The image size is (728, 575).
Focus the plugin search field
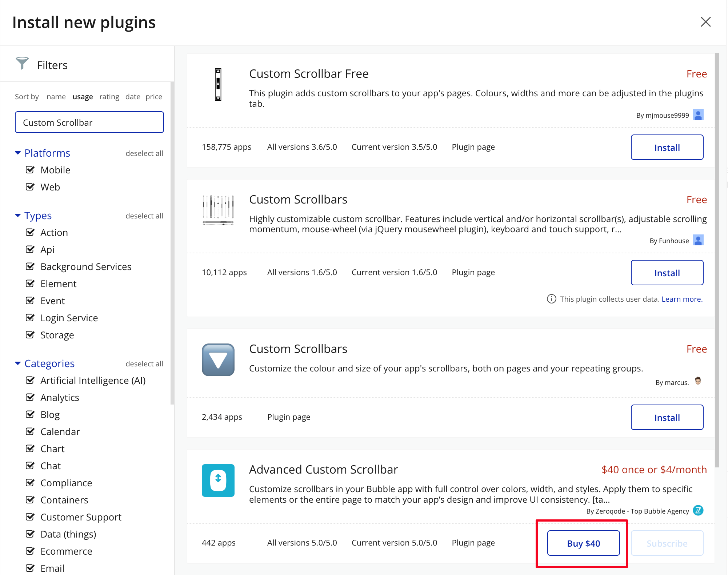pos(89,122)
